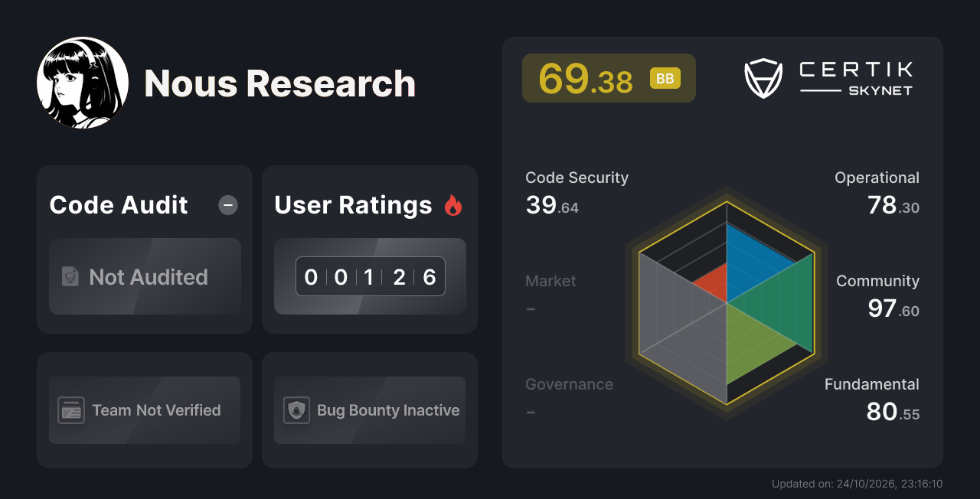Click the Bug Bounty Inactive badge
The image size is (980, 499).
[x=370, y=410]
